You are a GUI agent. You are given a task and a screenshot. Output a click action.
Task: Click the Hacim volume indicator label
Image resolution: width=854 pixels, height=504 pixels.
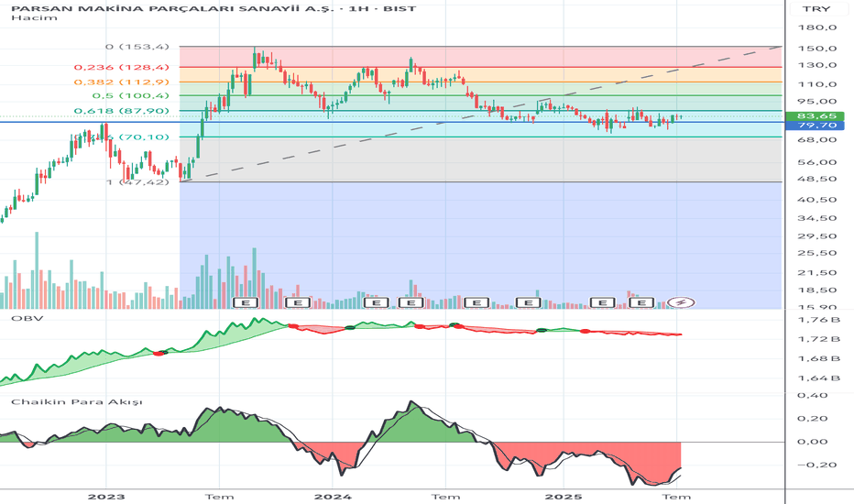(x=34, y=17)
